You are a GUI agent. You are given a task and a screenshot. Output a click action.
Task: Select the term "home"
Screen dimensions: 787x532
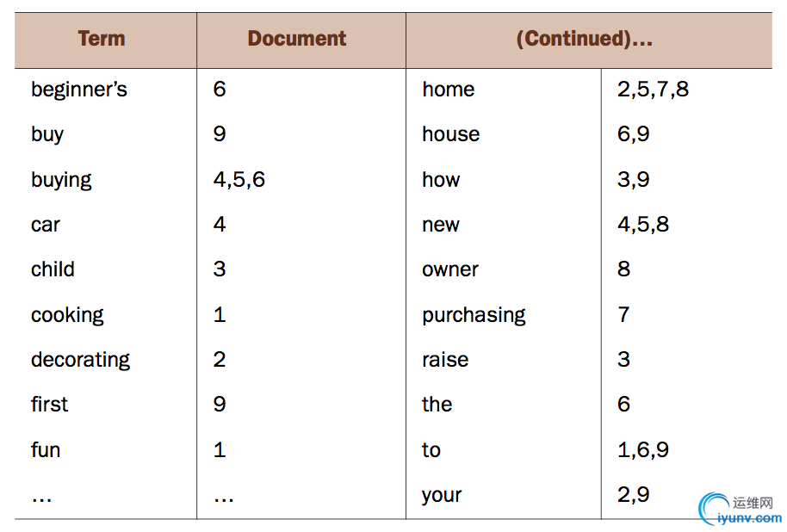(449, 90)
